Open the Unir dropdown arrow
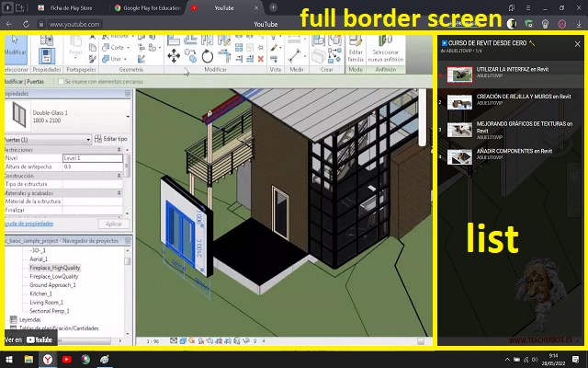The height and width of the screenshot is (368, 588). [125, 59]
